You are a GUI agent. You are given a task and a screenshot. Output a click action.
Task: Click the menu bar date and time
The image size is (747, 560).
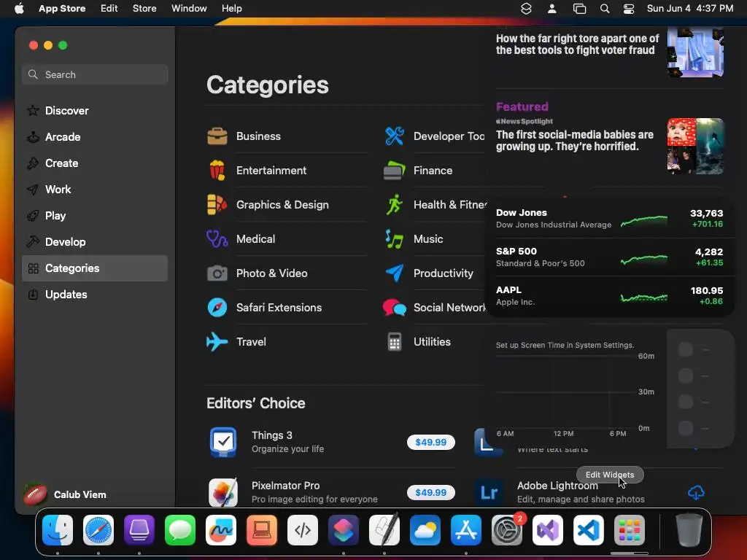[x=690, y=9]
